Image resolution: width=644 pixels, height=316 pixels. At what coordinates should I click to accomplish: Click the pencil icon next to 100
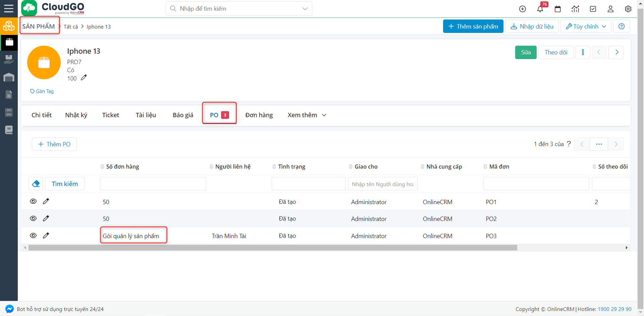(x=84, y=78)
